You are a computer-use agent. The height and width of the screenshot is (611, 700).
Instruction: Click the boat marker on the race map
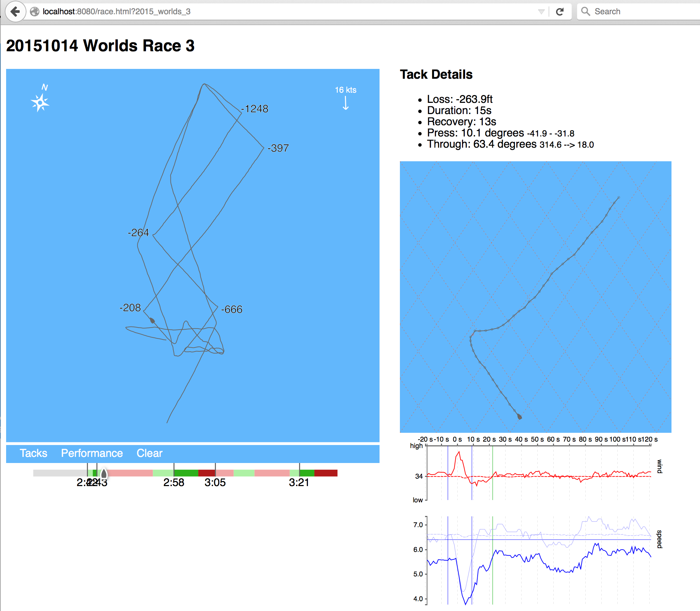coord(152,320)
